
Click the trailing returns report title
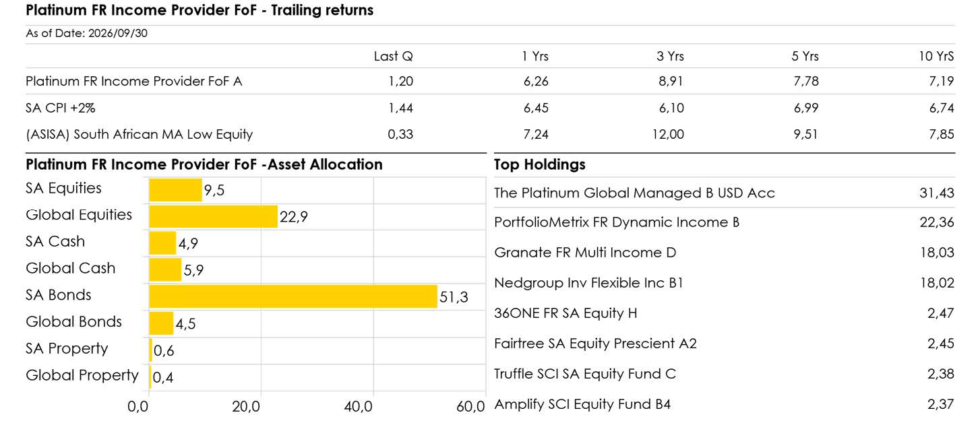[x=200, y=10]
